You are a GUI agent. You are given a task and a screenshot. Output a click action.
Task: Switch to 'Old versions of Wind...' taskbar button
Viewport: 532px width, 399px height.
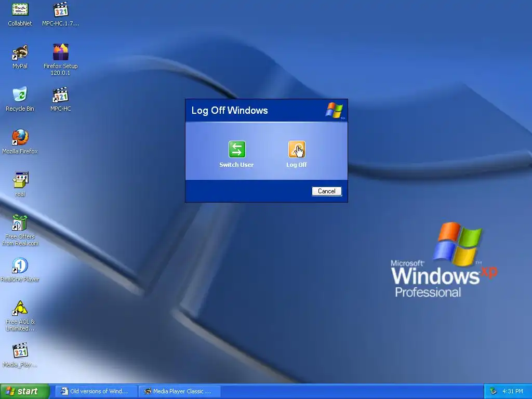coord(96,391)
